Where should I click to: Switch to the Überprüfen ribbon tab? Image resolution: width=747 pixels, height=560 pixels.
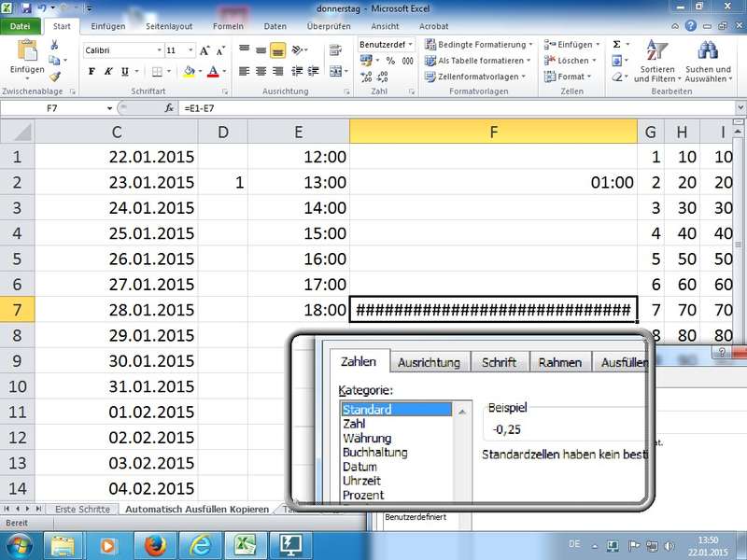[x=329, y=26]
